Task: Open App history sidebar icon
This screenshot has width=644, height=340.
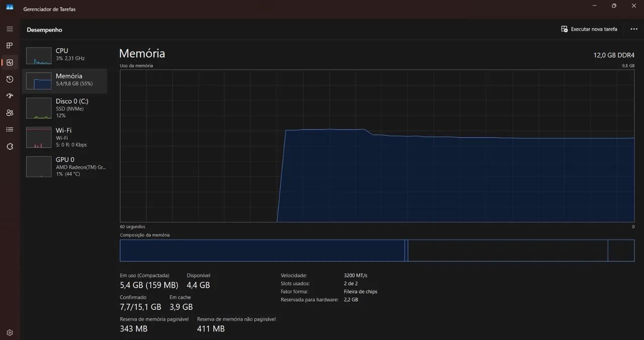Action: click(10, 79)
